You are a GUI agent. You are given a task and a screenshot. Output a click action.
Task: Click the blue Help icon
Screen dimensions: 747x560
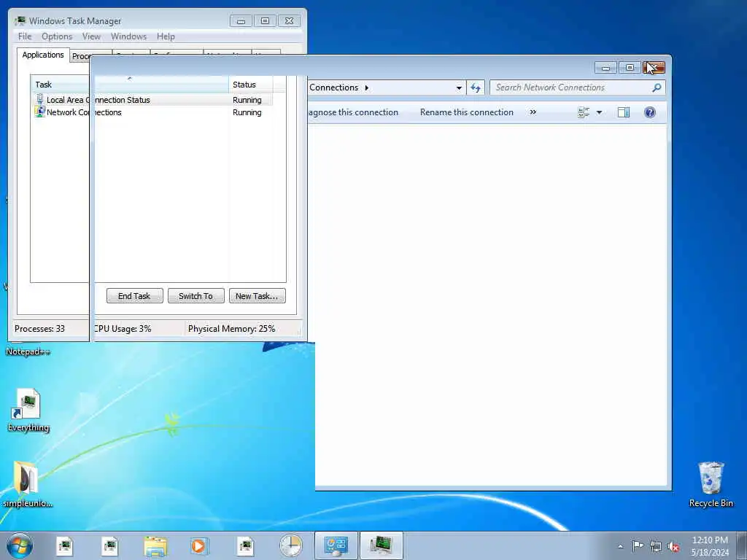650,112
